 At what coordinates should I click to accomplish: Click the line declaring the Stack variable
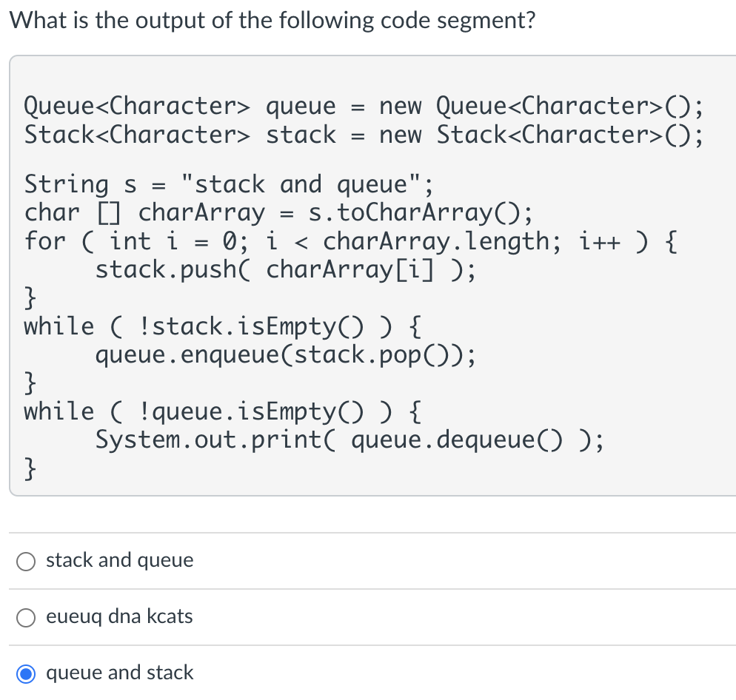[363, 135]
